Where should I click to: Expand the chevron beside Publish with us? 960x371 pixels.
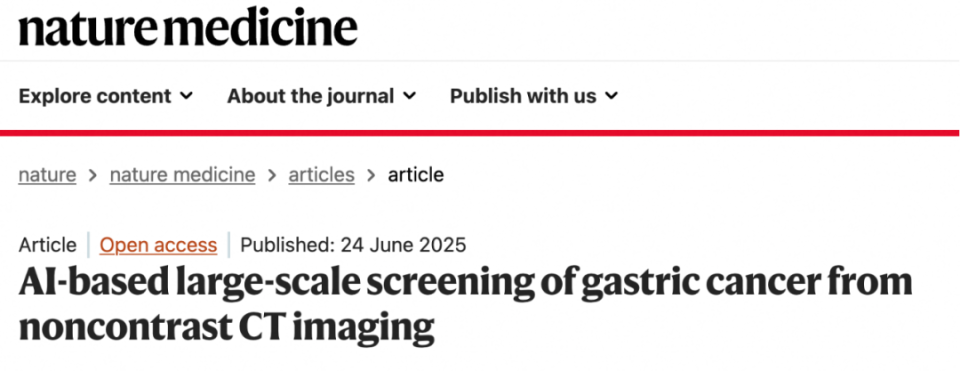(612, 96)
